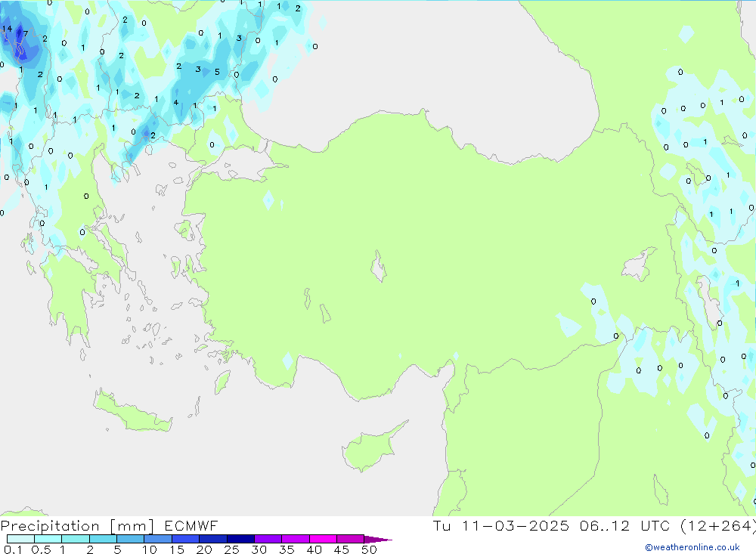The width and height of the screenshot is (756, 554).
Task: Click the '30' legend scale label
Action: [x=259, y=549]
